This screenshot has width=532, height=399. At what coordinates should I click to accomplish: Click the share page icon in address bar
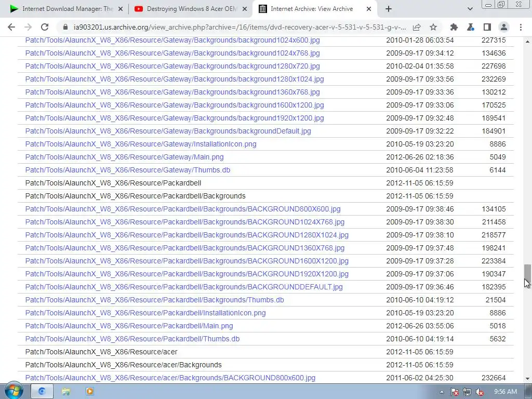point(417,27)
